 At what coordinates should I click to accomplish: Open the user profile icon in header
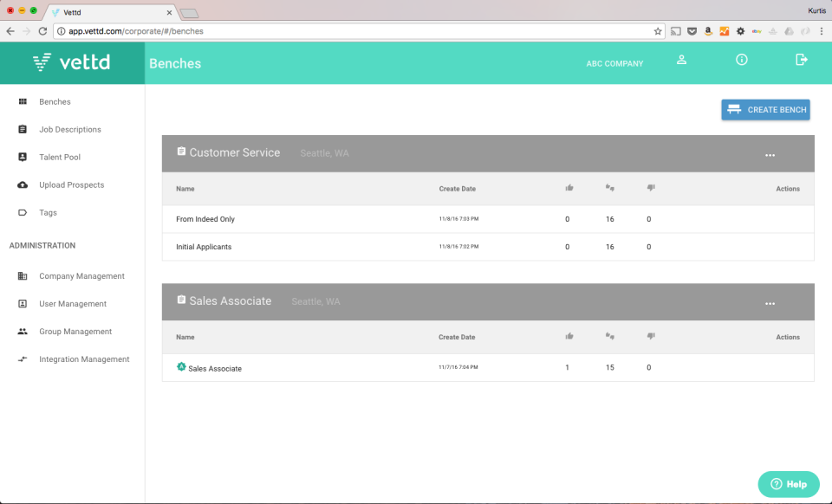(681, 60)
